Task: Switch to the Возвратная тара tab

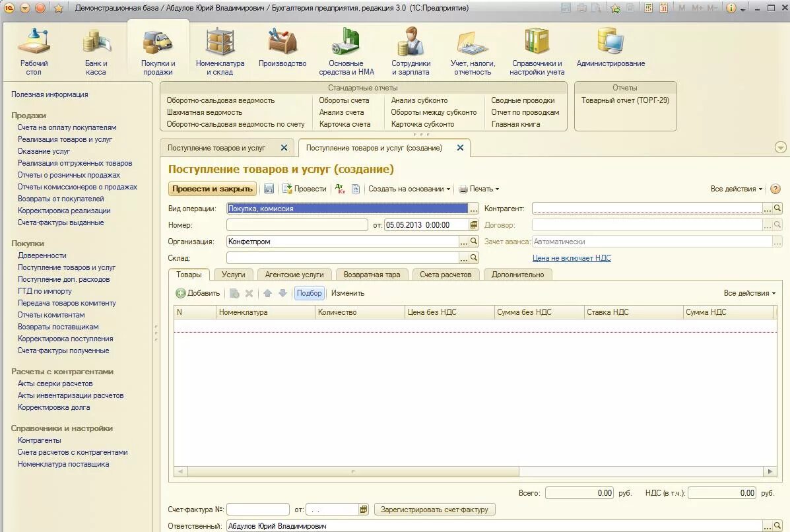Action: click(372, 275)
